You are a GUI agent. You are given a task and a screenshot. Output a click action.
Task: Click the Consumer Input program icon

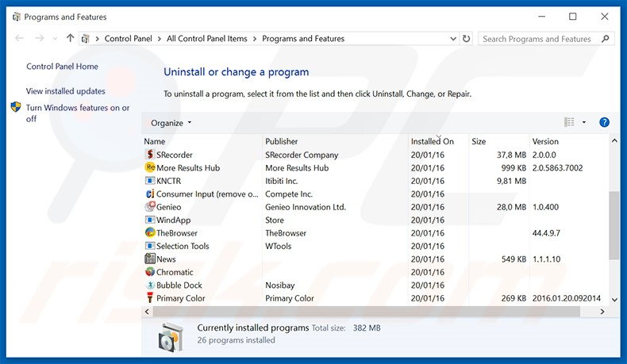[x=150, y=193]
